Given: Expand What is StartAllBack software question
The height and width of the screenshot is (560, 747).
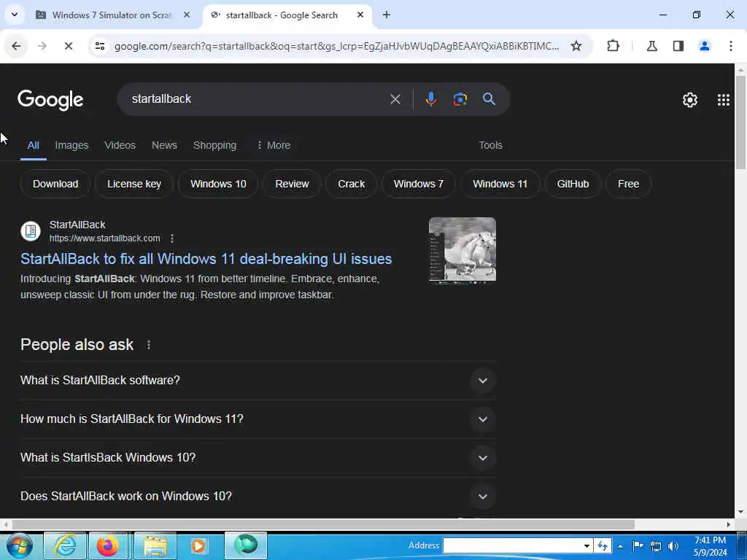Looking at the screenshot, I should (258, 380).
